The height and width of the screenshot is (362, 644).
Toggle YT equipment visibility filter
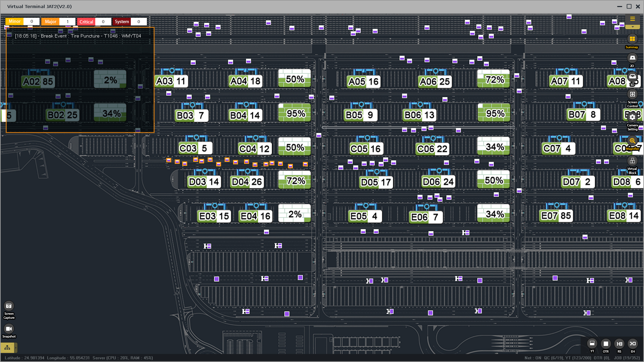coord(592,344)
